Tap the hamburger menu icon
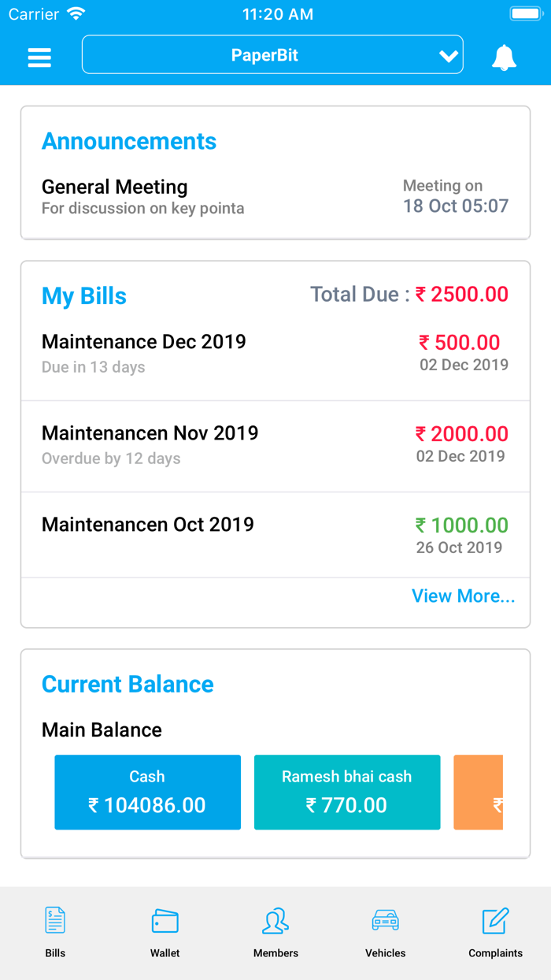Screen dimensions: 551x980 click(39, 55)
